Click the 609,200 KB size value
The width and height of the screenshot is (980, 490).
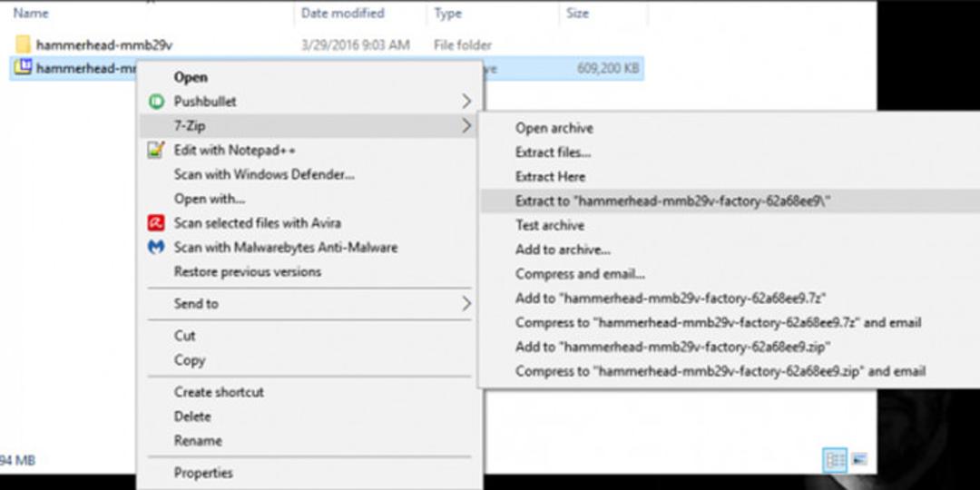608,68
